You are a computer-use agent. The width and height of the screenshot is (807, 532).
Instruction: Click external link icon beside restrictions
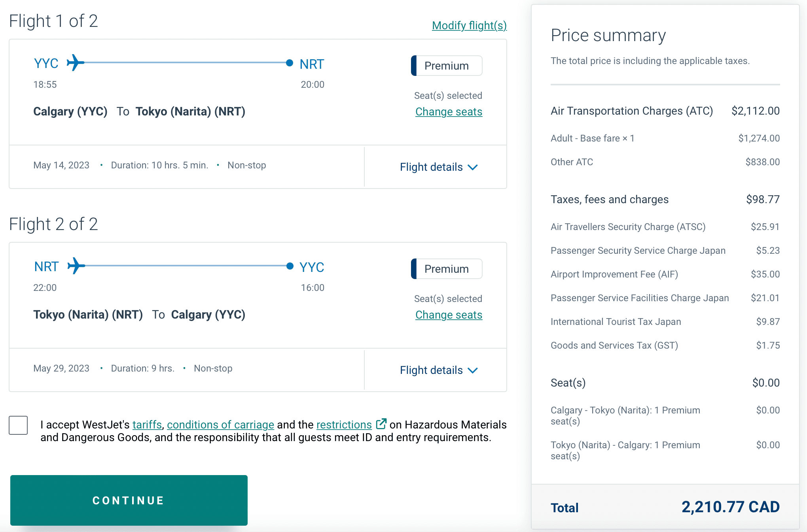coord(381,424)
